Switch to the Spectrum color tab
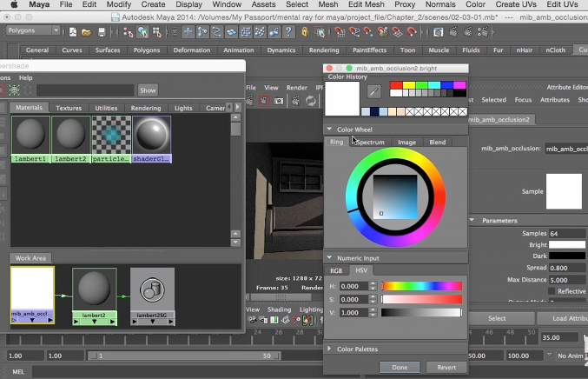This screenshot has width=588, height=379. click(x=370, y=143)
